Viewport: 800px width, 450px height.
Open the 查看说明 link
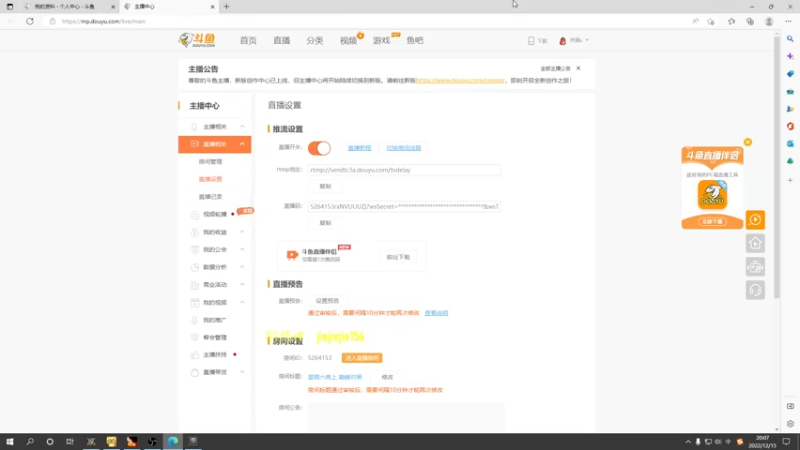point(436,313)
